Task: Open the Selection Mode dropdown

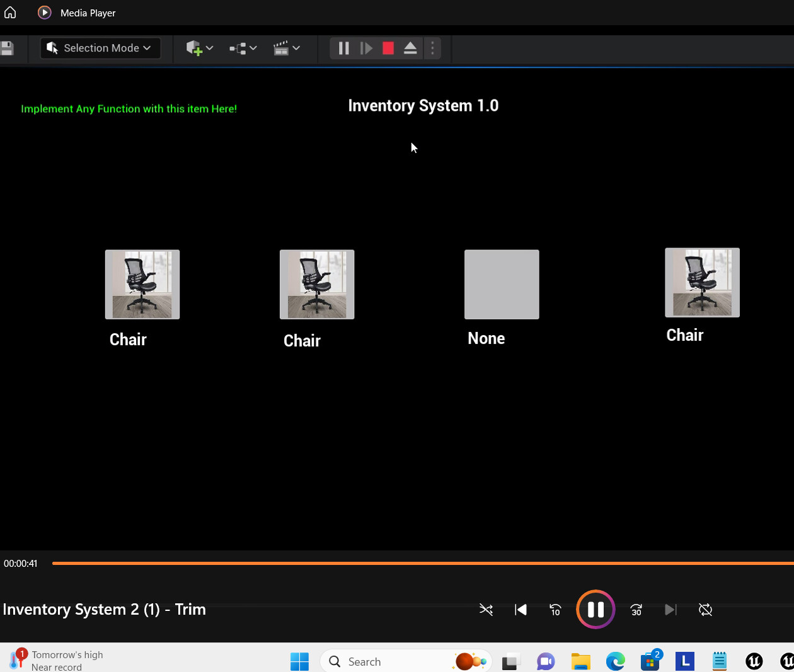Action: click(100, 48)
